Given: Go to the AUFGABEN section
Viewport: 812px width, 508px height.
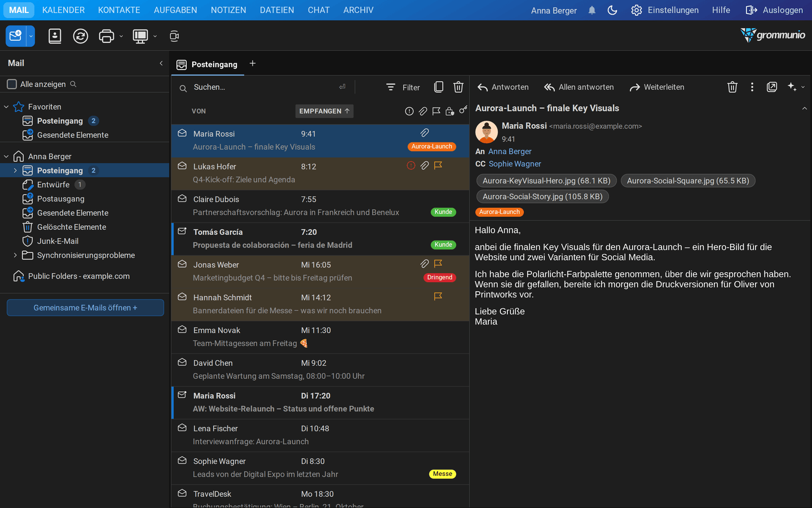Looking at the screenshot, I should 175,10.
